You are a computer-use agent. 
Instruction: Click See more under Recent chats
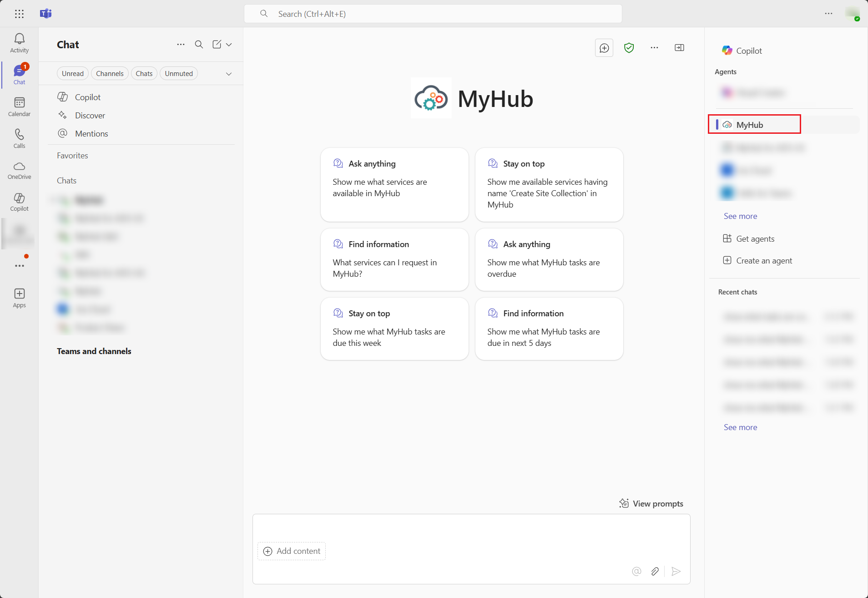[740, 427]
